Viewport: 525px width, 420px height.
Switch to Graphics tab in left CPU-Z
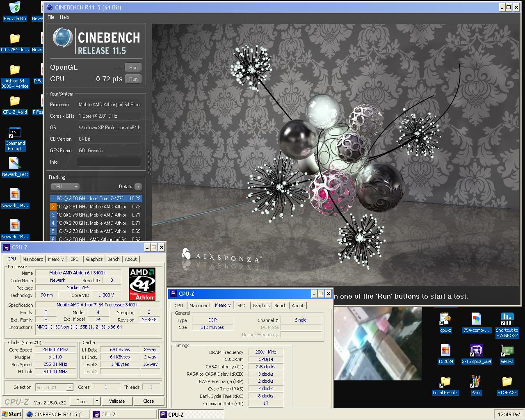tap(94, 259)
